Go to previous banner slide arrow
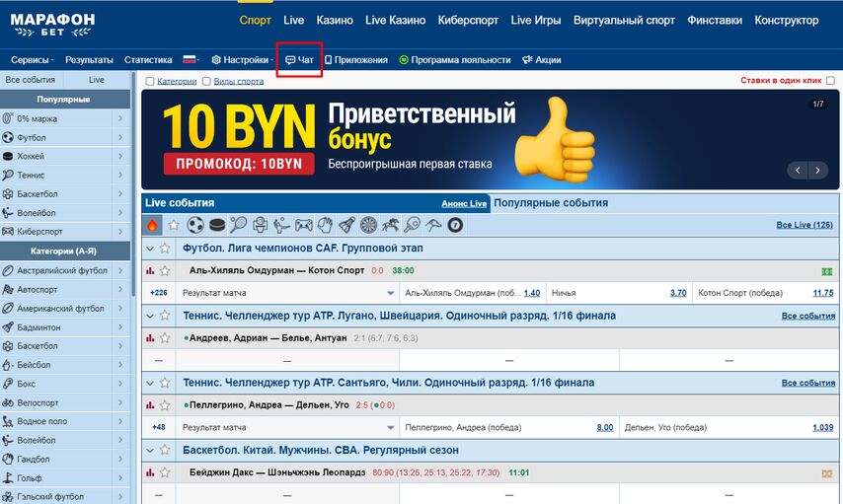The height and width of the screenshot is (504, 843). point(798,171)
